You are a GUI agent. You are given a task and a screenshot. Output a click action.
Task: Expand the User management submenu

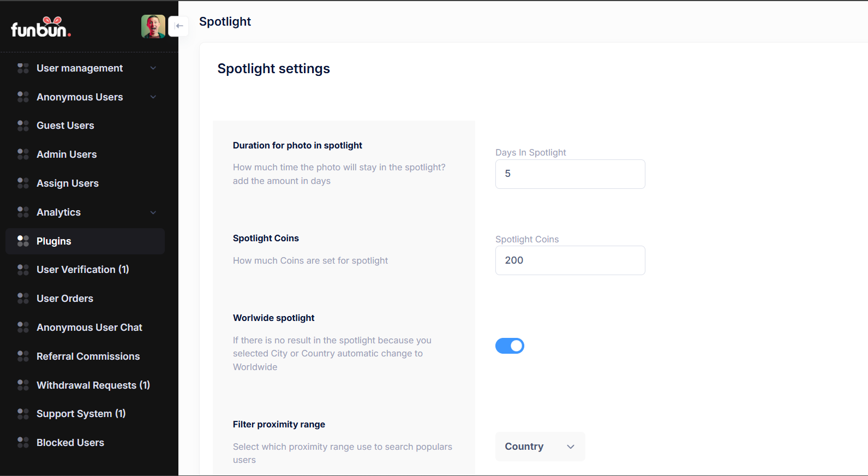(153, 68)
